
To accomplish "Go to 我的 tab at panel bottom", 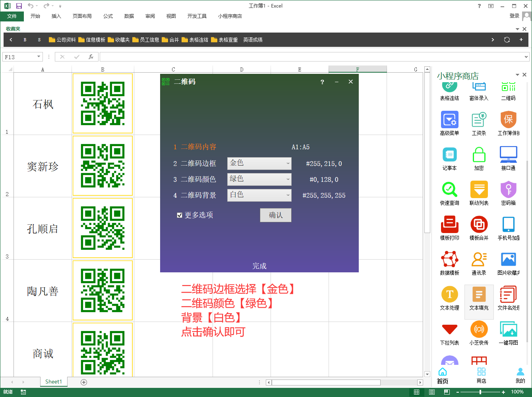I will point(520,375).
